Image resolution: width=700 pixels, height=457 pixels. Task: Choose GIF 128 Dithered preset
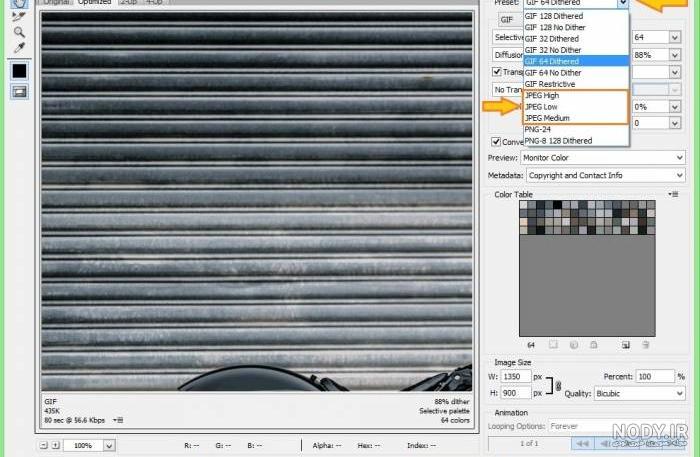tap(576, 16)
